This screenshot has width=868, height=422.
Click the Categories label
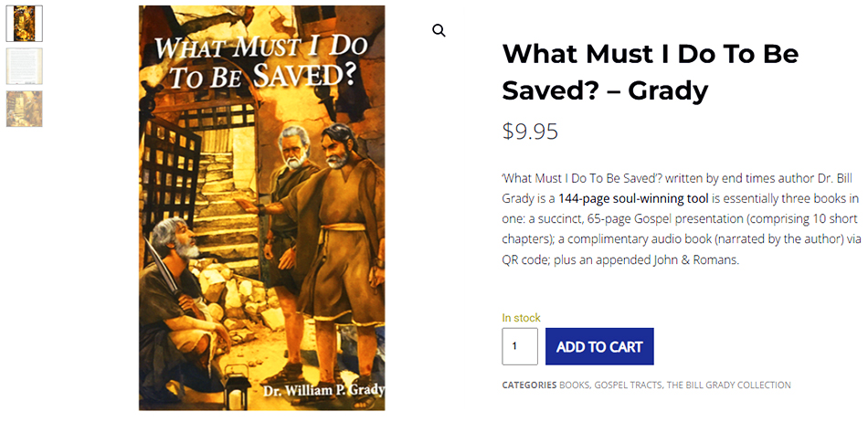tap(529, 385)
